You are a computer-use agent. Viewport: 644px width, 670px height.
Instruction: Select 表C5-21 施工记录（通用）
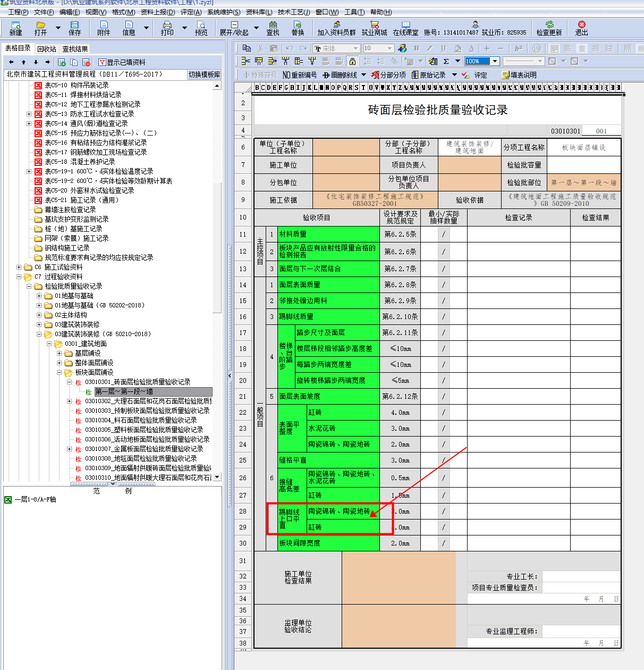(82, 200)
